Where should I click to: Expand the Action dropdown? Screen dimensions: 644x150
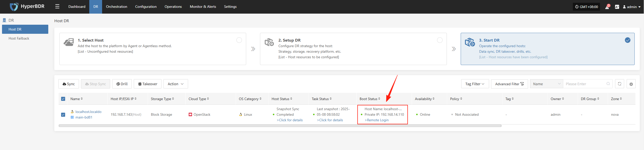point(176,84)
